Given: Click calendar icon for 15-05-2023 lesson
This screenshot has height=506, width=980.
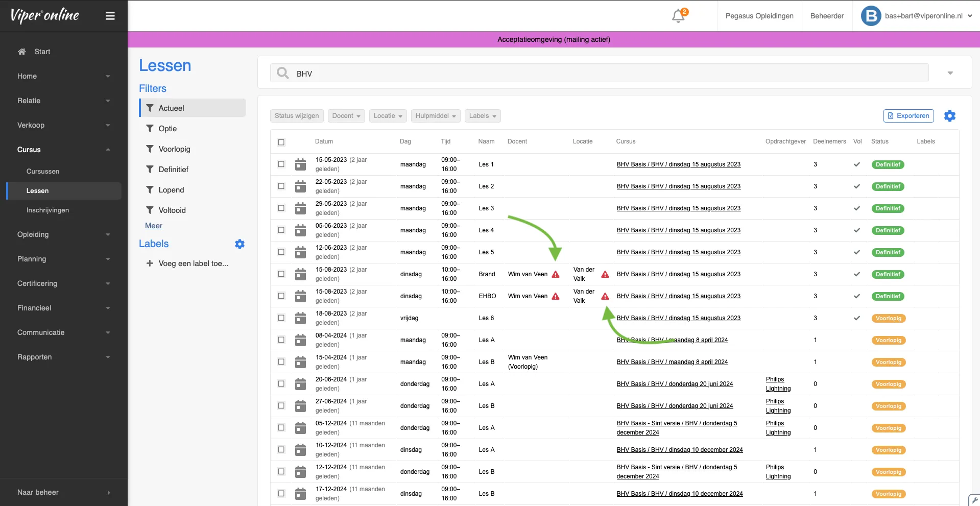Looking at the screenshot, I should (301, 164).
